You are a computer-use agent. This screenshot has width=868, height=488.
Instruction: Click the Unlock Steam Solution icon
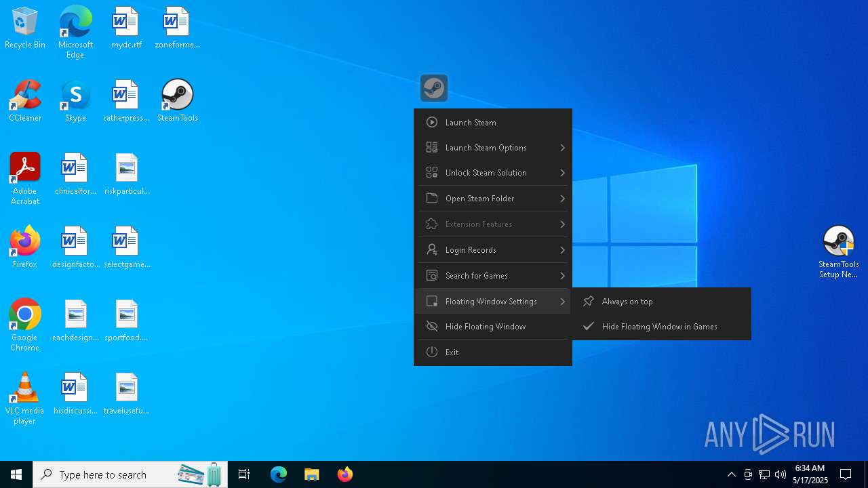tap(432, 173)
